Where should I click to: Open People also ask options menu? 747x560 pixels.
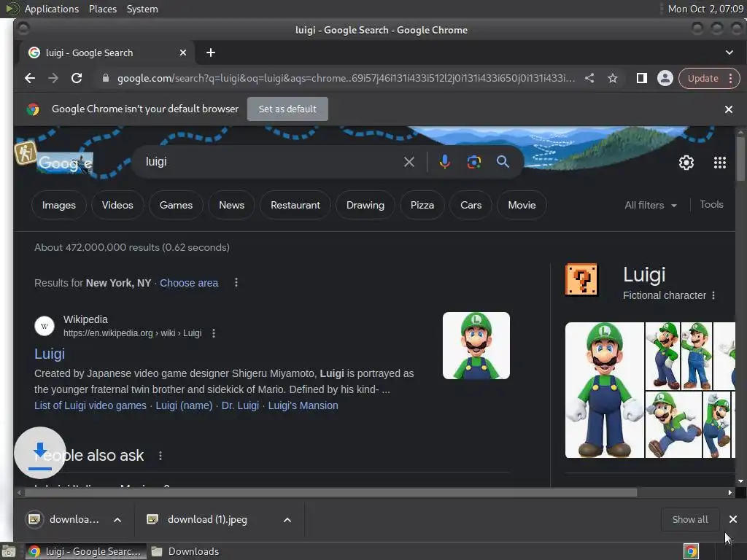(x=160, y=456)
